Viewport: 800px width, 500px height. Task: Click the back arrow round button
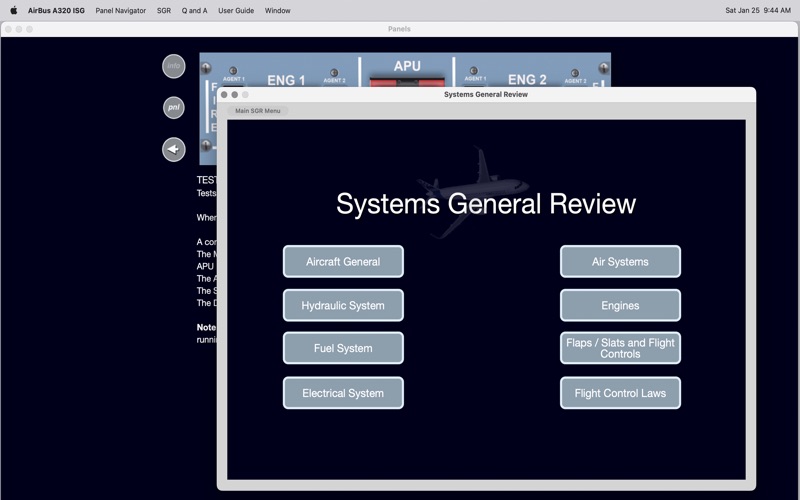(173, 149)
